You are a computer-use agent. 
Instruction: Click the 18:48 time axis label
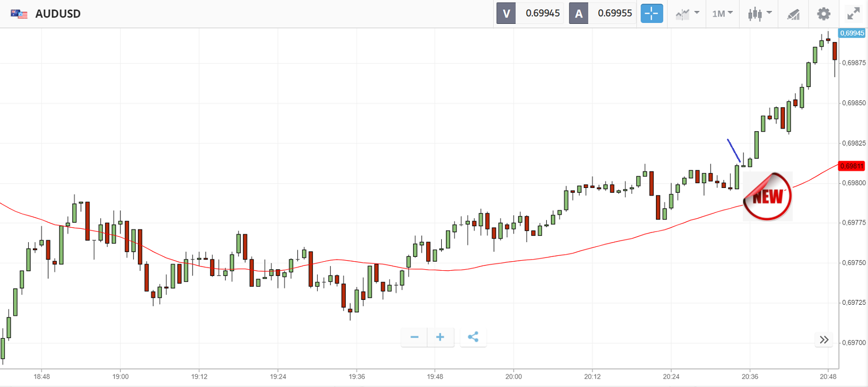pos(42,377)
